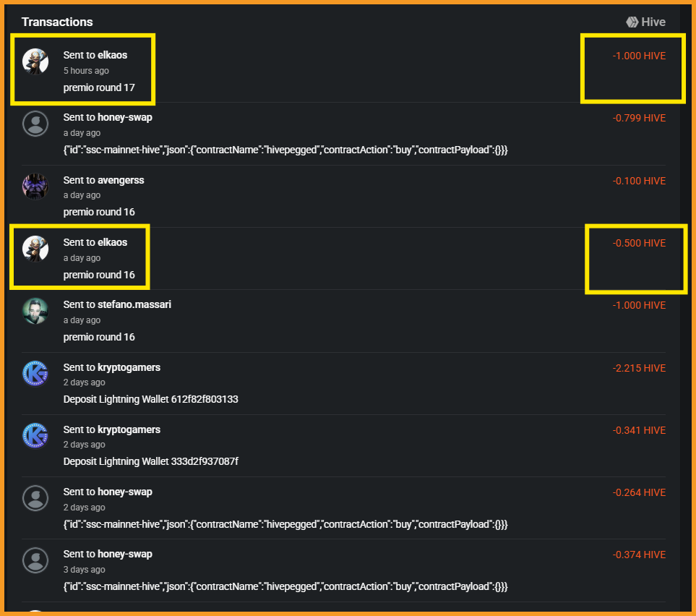Click honey-swap avatar in the -0.374 HIVE row
Viewport: 696px width, 616px height.
[x=35, y=560]
